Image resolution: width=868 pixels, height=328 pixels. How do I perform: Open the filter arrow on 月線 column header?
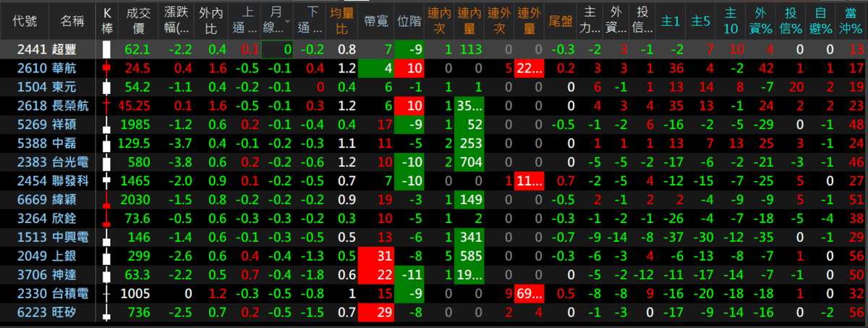click(x=289, y=22)
